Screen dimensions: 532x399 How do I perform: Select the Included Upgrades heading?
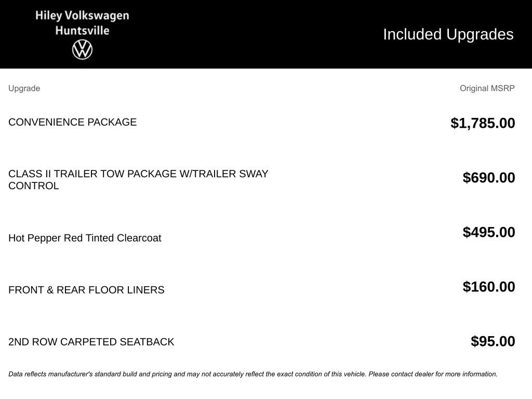(x=448, y=34)
